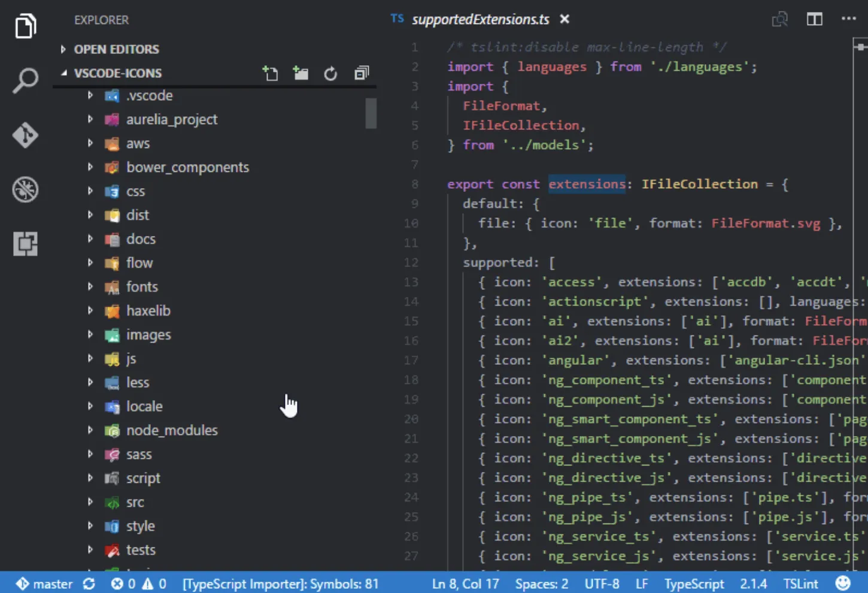Click the editor scrollbar at the top right

(861, 47)
